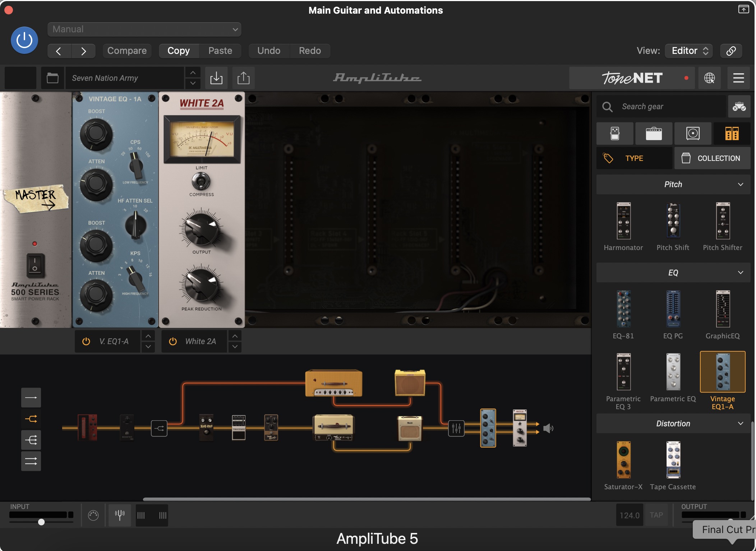
Task: Select the Harmonator rack module
Action: click(623, 226)
